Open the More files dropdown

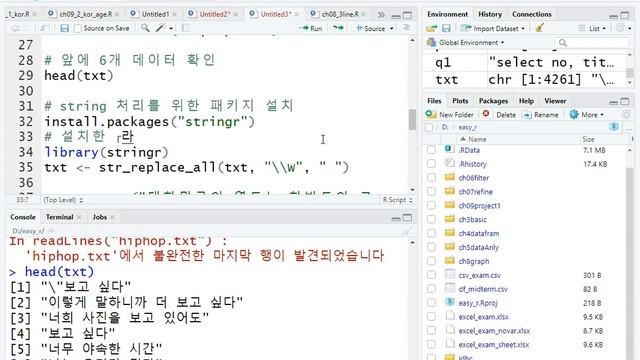586,115
